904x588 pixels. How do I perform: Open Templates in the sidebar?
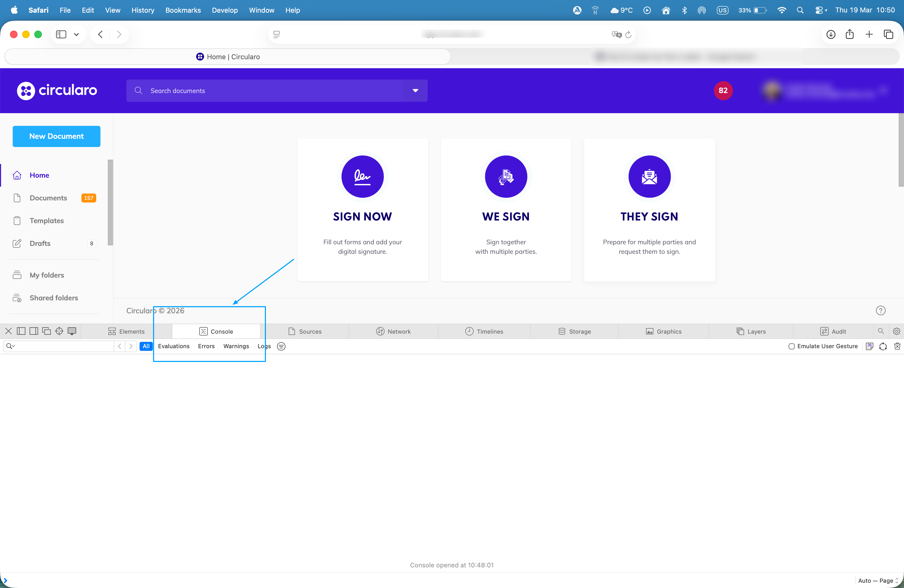click(x=47, y=221)
